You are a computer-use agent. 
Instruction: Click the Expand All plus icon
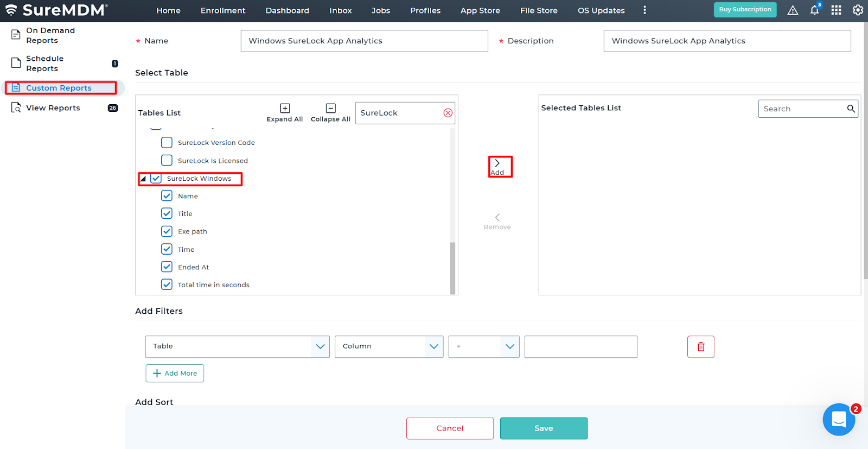click(x=285, y=109)
